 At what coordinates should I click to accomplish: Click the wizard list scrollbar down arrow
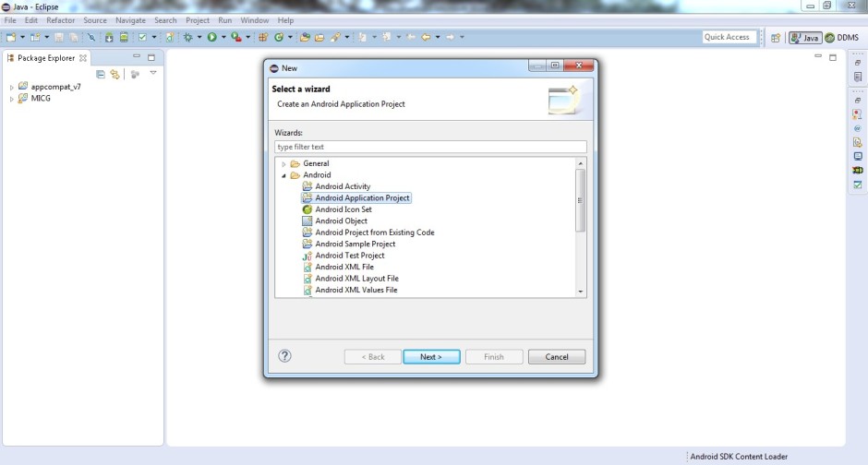point(581,292)
